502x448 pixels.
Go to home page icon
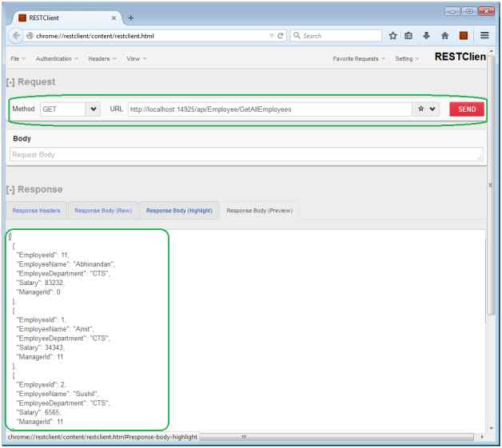444,36
